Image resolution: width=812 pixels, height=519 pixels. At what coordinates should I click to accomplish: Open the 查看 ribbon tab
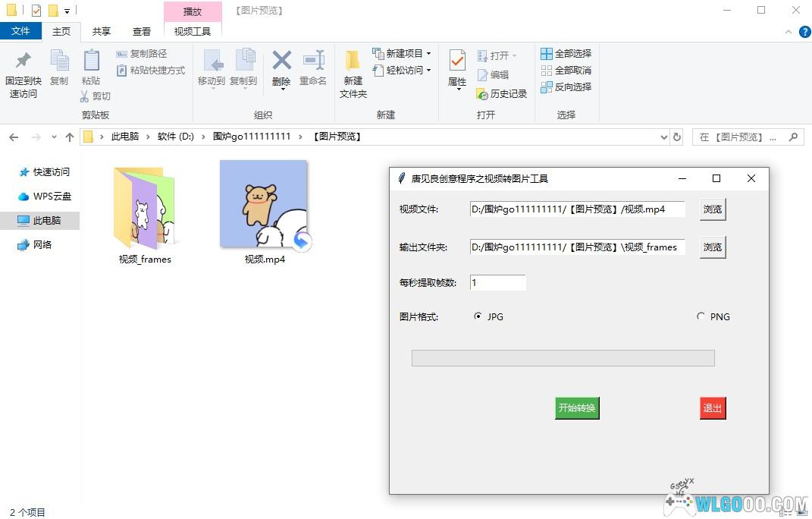141,31
